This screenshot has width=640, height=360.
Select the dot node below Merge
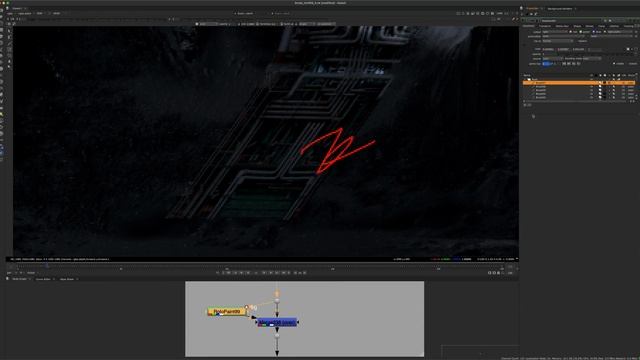tap(277, 335)
